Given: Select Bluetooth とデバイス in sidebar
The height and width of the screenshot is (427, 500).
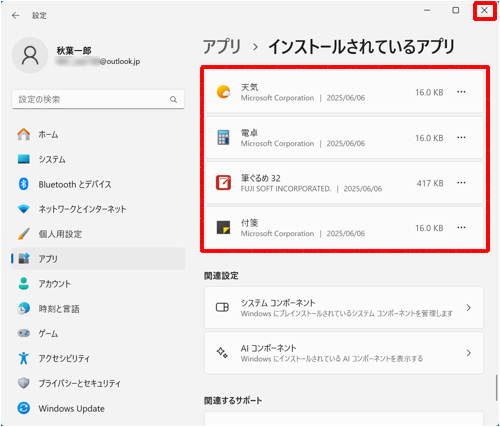Looking at the screenshot, I should pyautogui.click(x=98, y=184).
